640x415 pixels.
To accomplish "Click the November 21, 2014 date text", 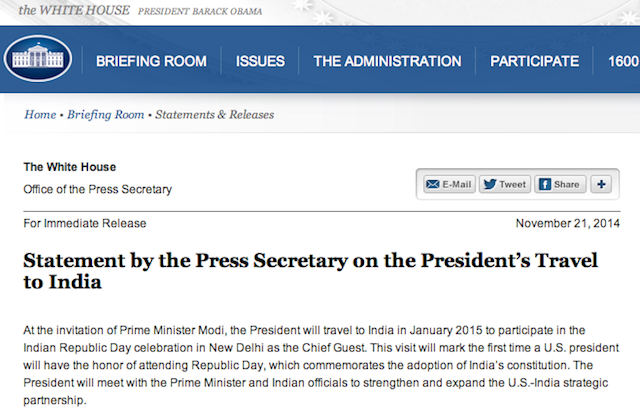I will 568,223.
